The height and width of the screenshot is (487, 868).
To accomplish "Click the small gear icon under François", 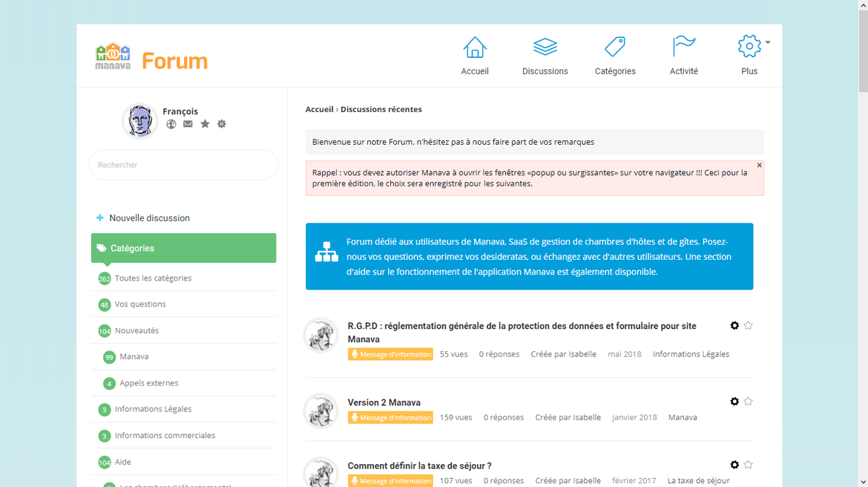I will tap(222, 124).
